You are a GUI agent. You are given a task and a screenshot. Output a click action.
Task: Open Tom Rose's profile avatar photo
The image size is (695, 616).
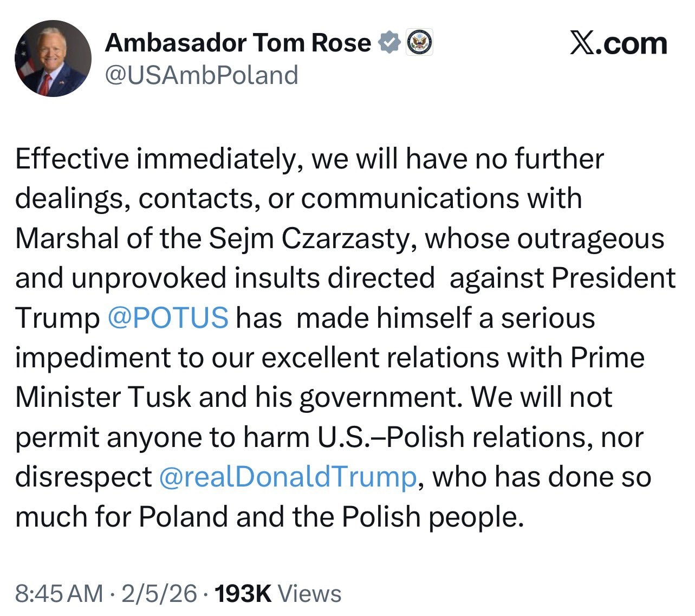pyautogui.click(x=53, y=59)
